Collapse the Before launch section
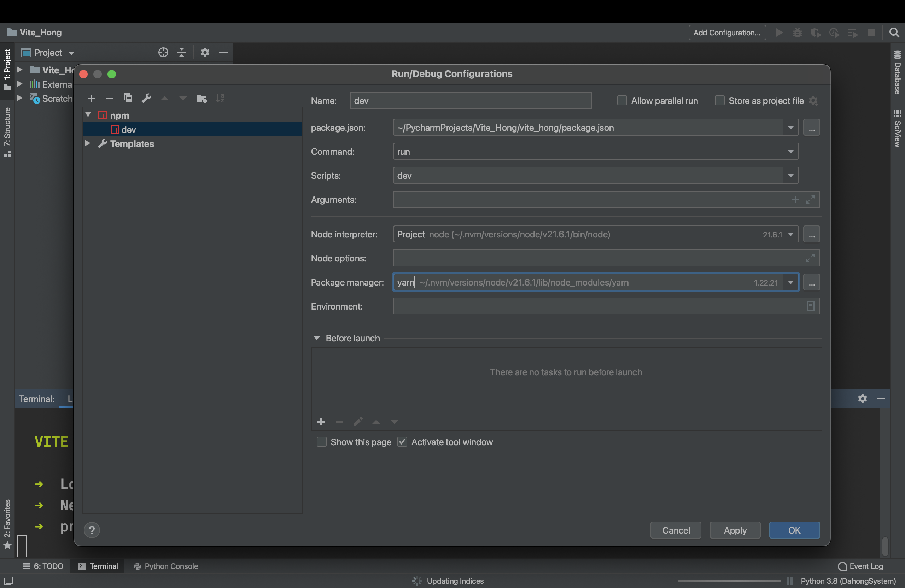 (x=316, y=338)
